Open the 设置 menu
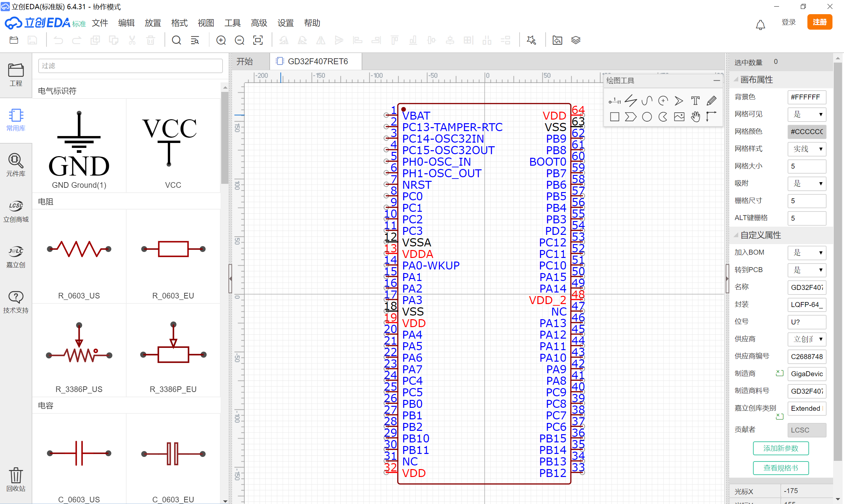Screen dimensions: 844x504 point(286,23)
